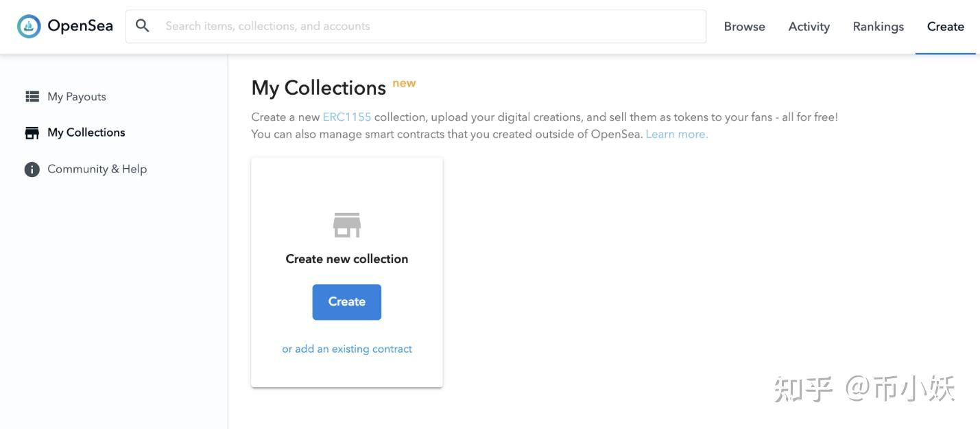Open the Learn more link
Screen dimensions: 980x429
click(x=677, y=135)
